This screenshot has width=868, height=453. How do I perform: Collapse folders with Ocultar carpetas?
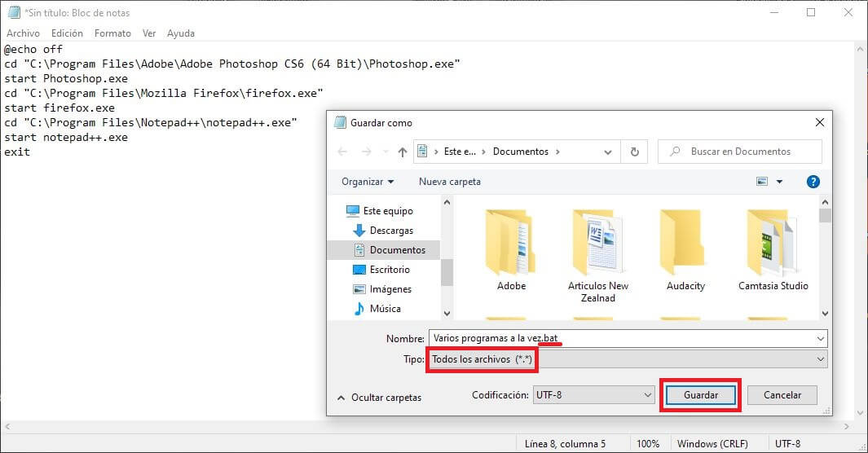(380, 397)
